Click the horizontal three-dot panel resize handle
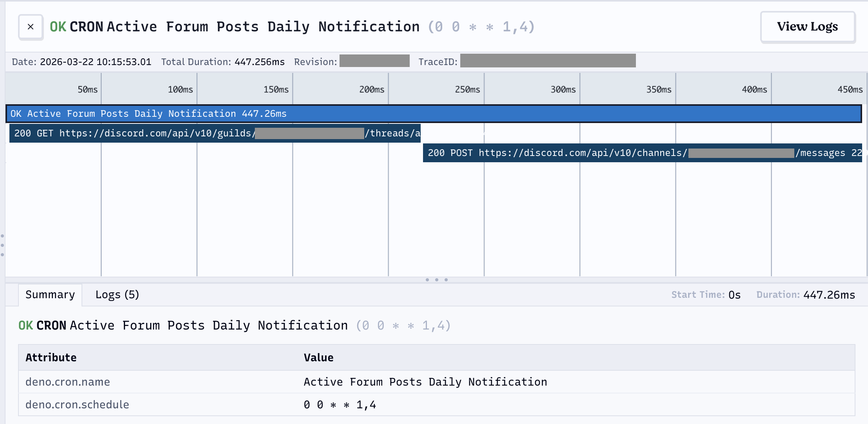The height and width of the screenshot is (424, 868). pyautogui.click(x=436, y=280)
